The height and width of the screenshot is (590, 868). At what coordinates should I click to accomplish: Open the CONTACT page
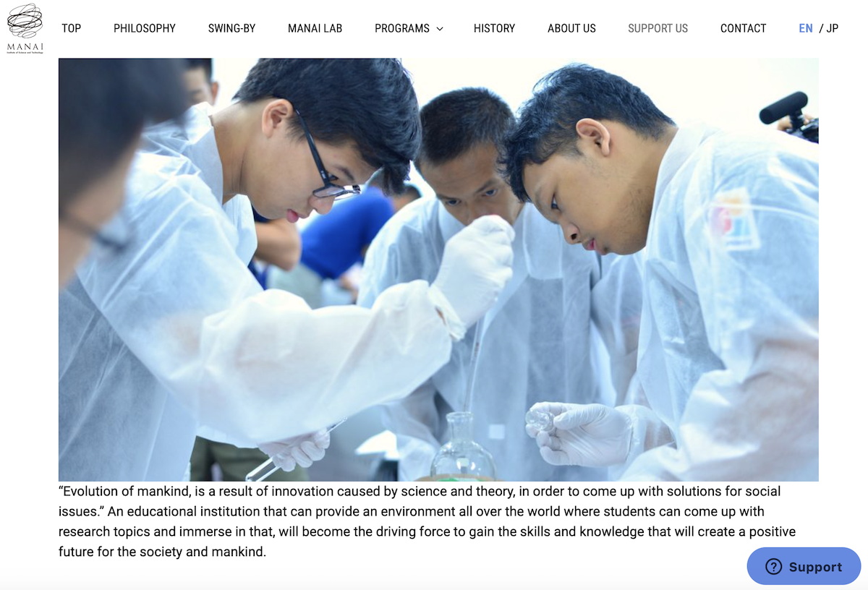743,28
